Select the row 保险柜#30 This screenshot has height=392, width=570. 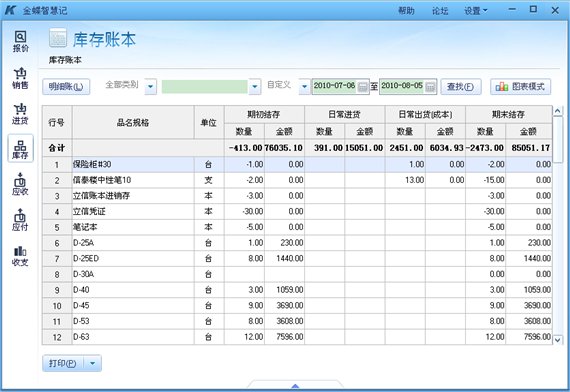(x=297, y=165)
